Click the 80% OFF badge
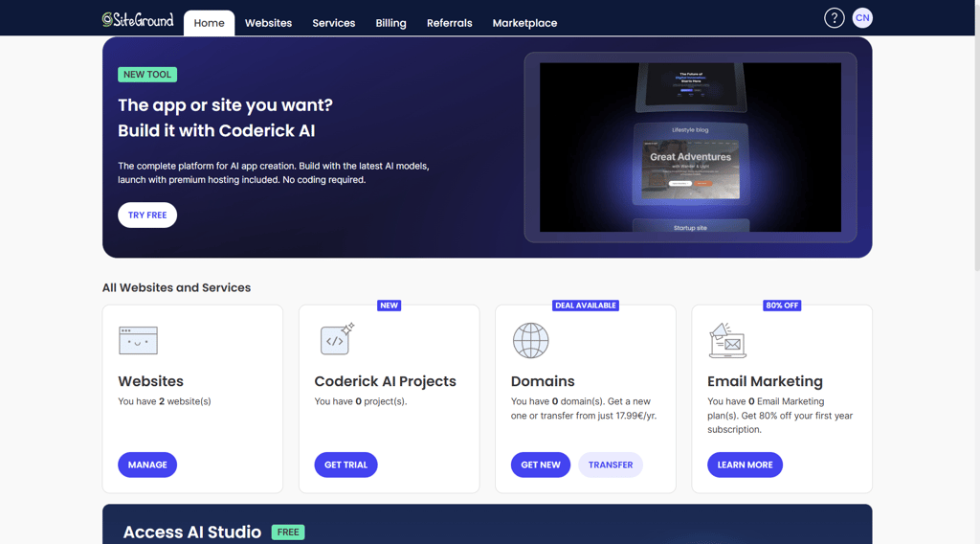The image size is (980, 544). (782, 306)
